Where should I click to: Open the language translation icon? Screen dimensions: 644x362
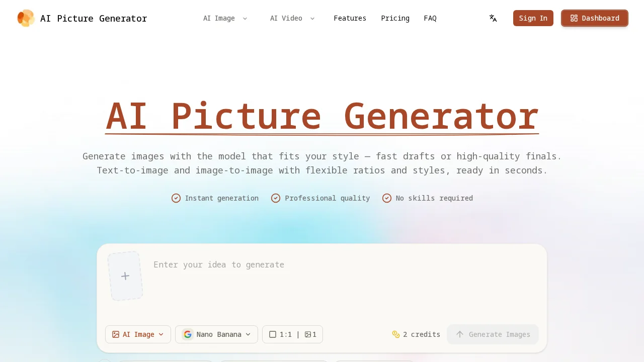493,18
